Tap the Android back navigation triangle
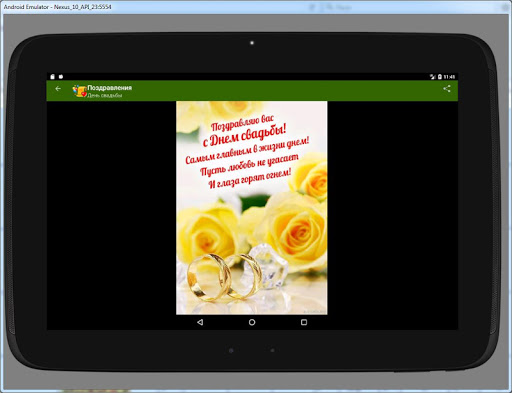This screenshot has height=393, width=512. tap(200, 322)
